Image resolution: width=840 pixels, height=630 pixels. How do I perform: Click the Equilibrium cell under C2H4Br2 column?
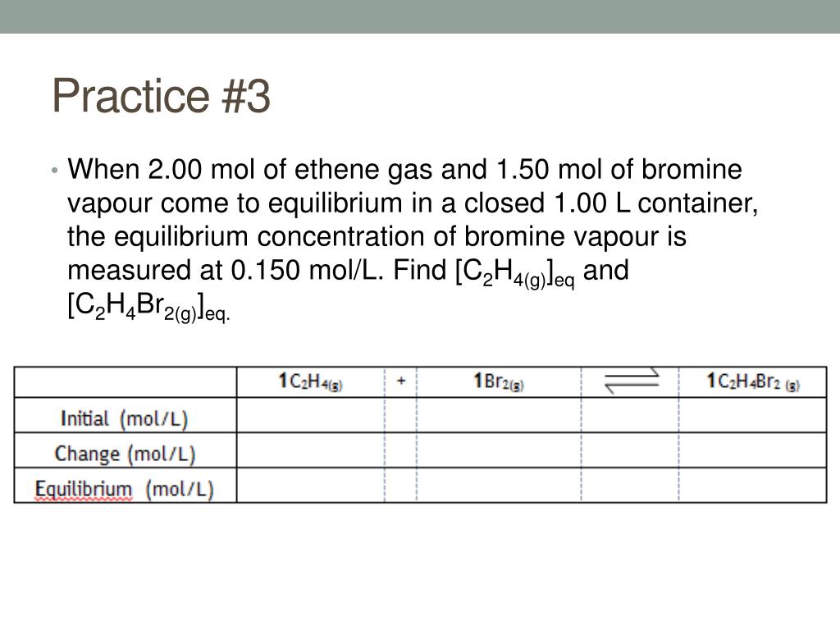[x=753, y=486]
